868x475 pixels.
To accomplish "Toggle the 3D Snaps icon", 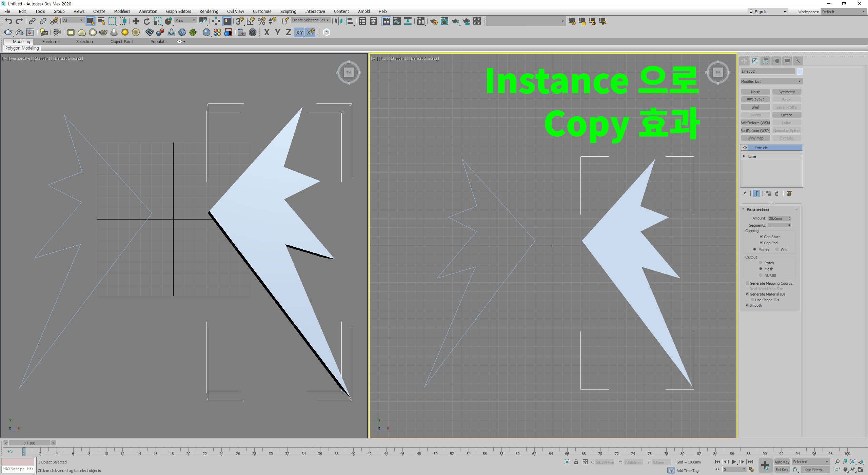I will [x=239, y=21].
